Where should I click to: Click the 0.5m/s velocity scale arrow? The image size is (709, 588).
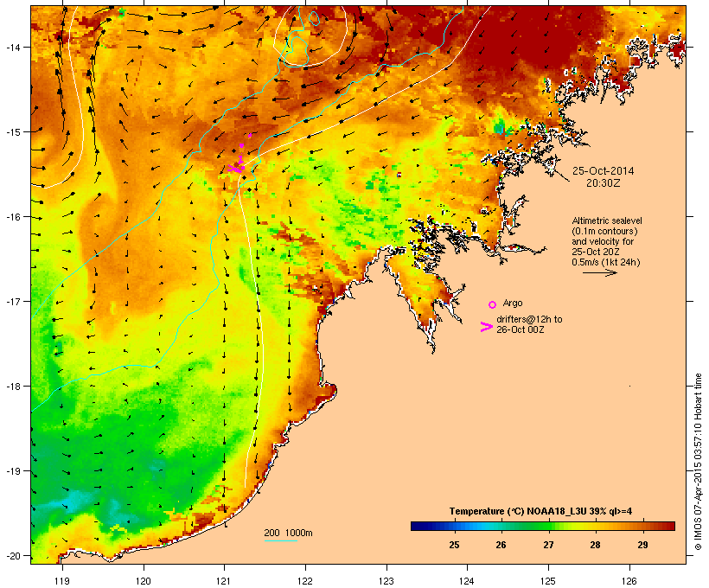(x=599, y=272)
